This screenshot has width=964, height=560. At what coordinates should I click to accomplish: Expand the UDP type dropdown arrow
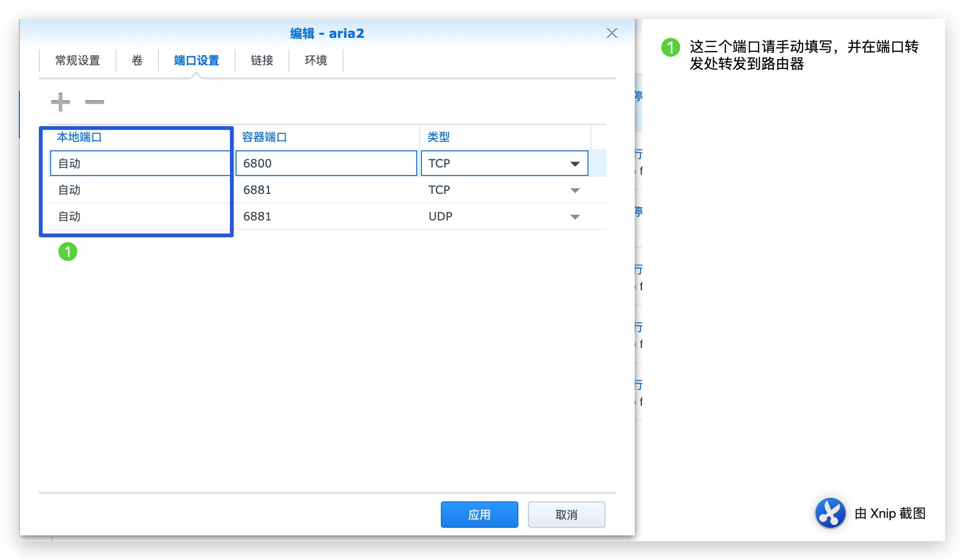click(x=575, y=217)
